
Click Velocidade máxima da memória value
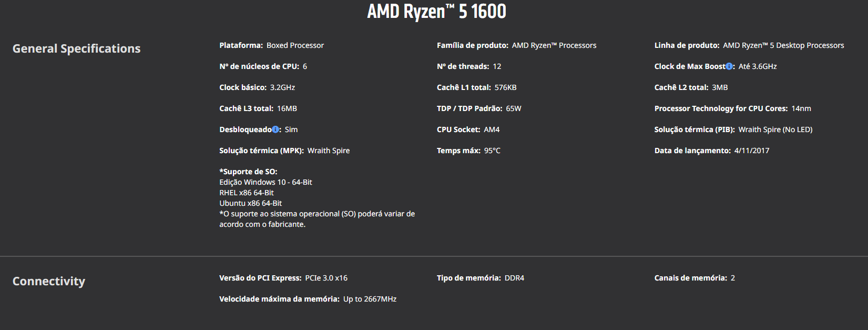tap(370, 299)
